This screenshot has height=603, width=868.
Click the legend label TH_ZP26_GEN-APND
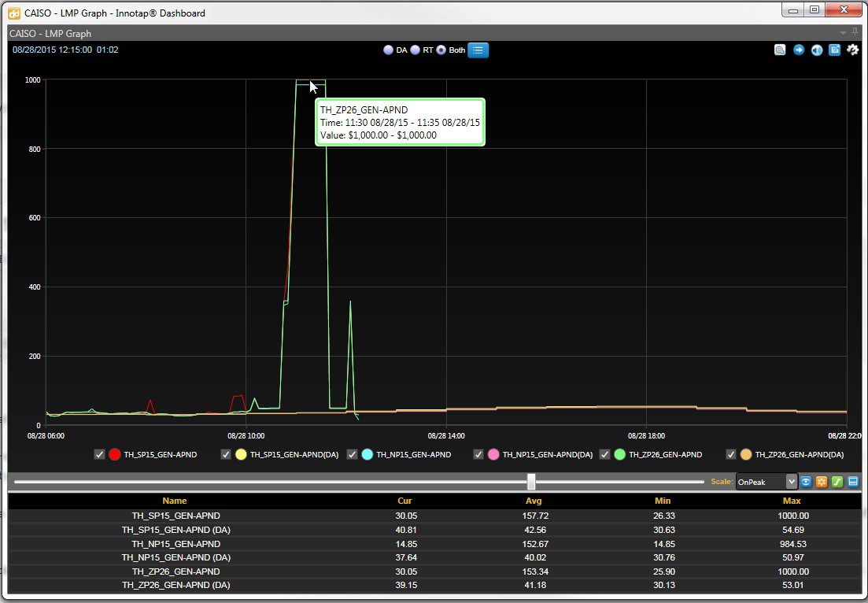(666, 454)
